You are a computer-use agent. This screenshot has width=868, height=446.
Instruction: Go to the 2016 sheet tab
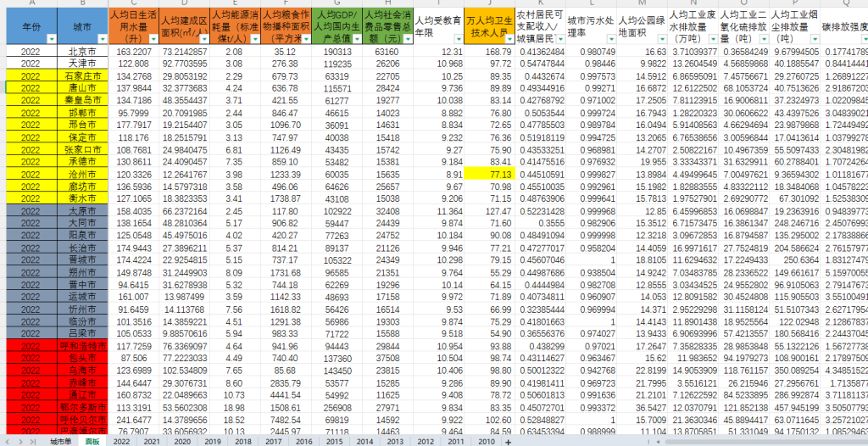[x=303, y=442]
